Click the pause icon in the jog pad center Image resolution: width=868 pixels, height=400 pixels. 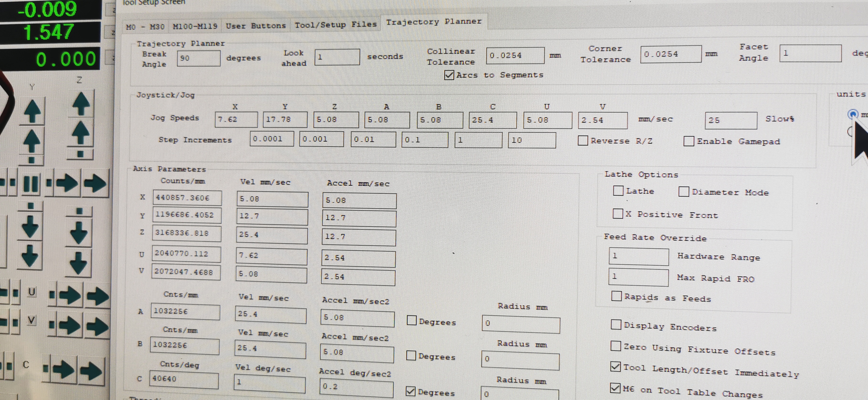point(31,184)
